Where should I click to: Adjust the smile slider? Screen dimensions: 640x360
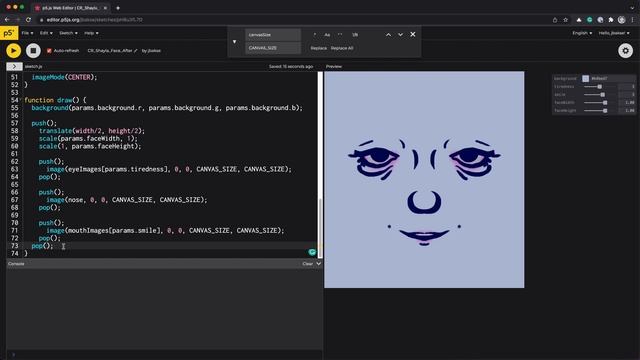(600, 95)
